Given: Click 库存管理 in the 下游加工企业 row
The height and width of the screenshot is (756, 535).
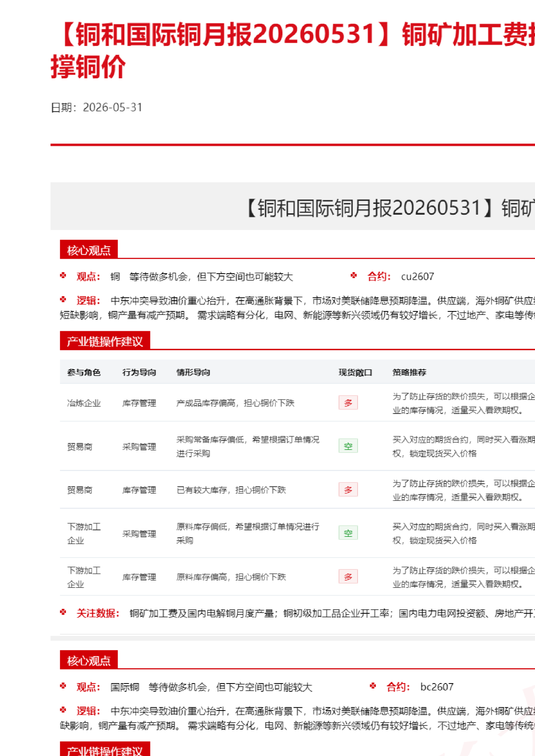Looking at the screenshot, I should click(x=139, y=577).
